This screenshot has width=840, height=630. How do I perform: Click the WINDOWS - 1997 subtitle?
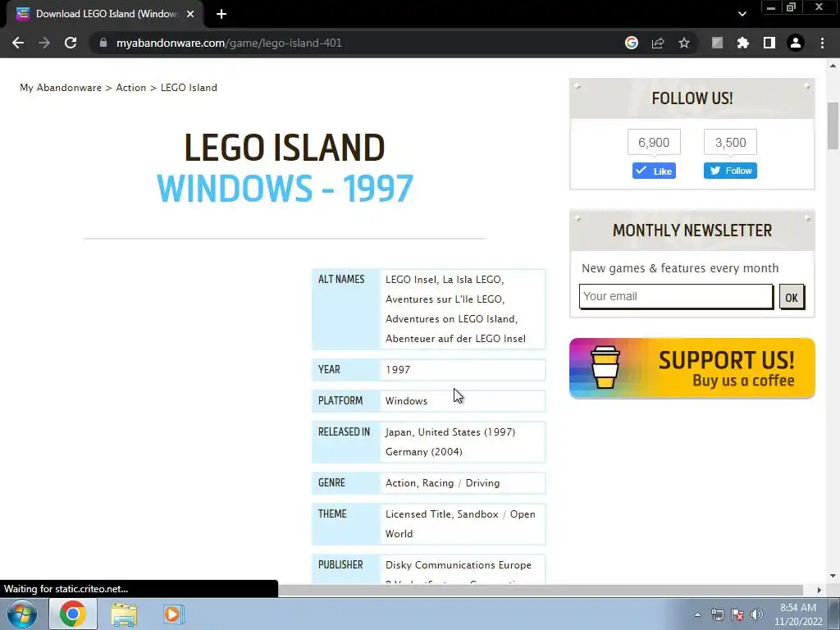[x=285, y=188]
